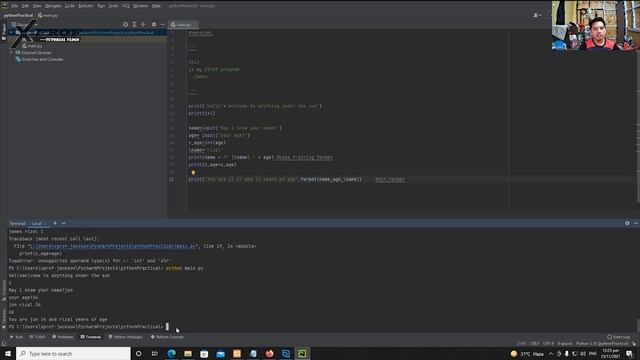Launch Microsoft Edge from taskbar
Image resolution: width=640 pixels, height=360 pixels.
(171, 353)
